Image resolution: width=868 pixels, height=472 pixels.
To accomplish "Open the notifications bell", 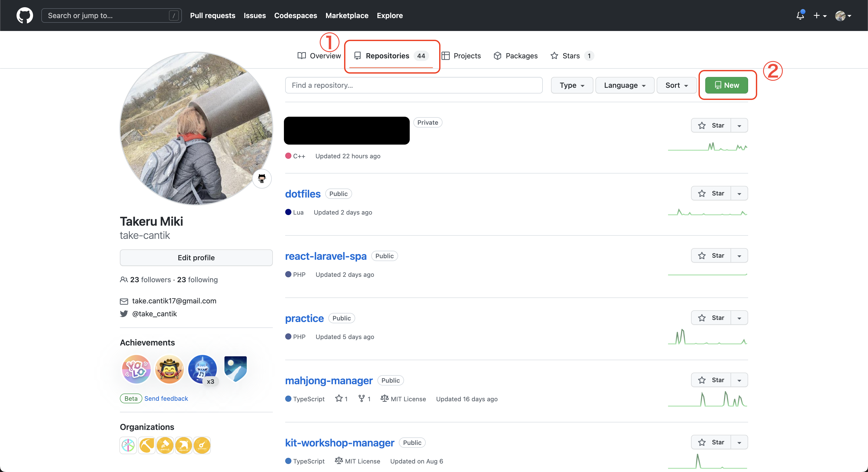I will [x=800, y=15].
